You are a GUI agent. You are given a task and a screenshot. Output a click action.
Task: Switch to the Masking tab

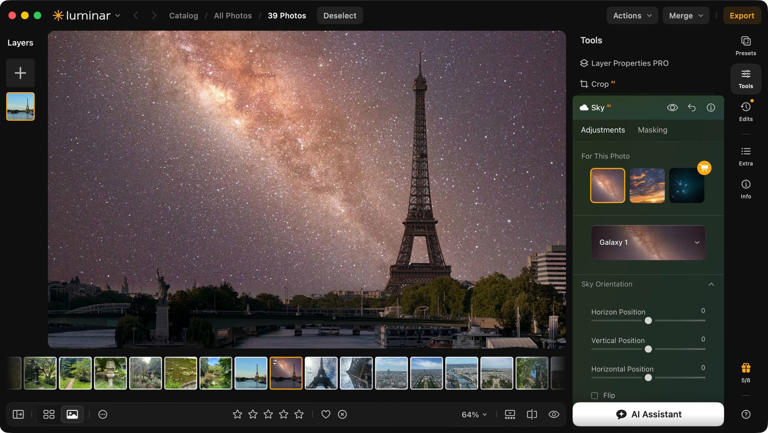click(x=652, y=130)
